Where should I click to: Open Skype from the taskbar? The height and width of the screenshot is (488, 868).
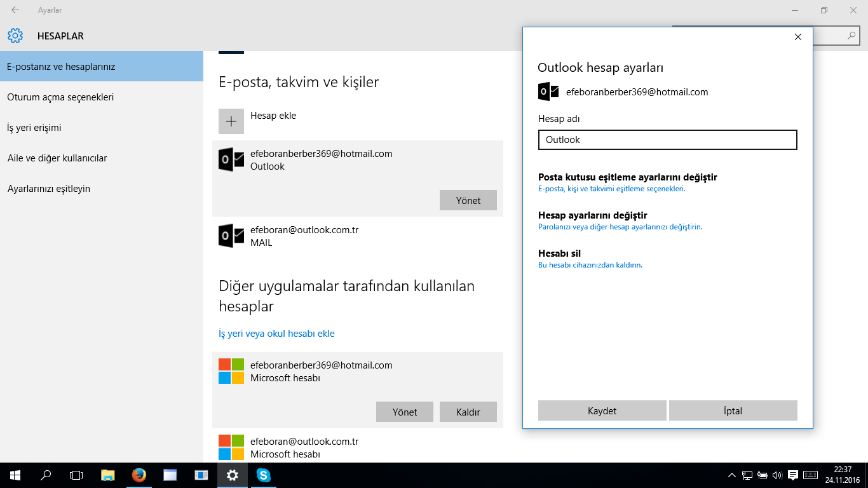click(x=263, y=475)
